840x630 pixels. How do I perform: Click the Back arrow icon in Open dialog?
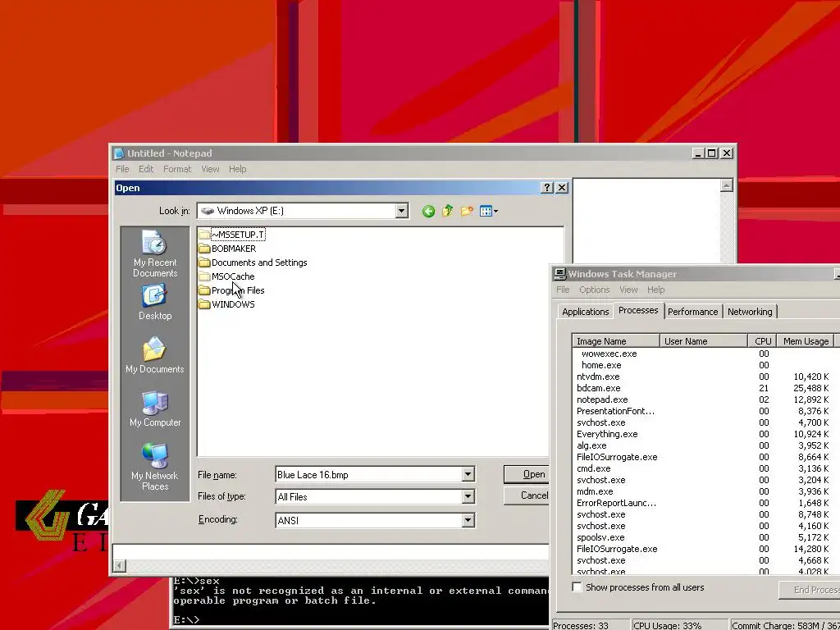tap(428, 211)
